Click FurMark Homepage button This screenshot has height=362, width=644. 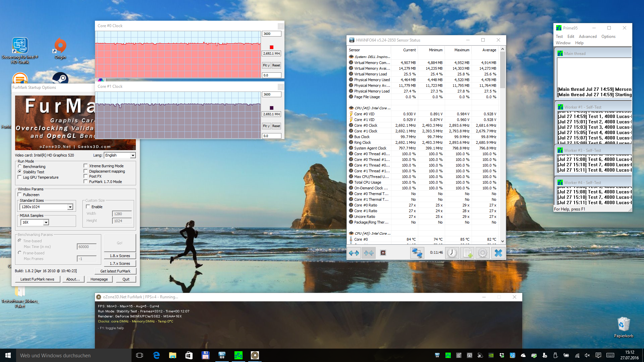click(99, 279)
